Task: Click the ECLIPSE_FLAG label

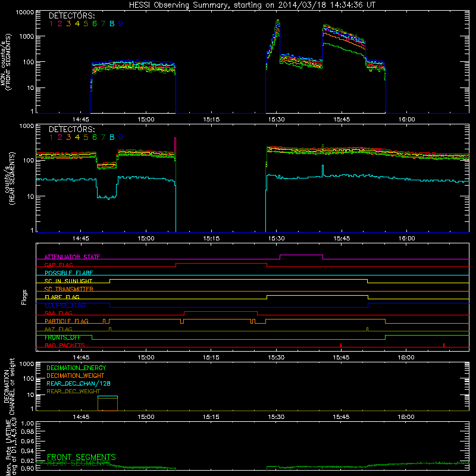Action: pos(65,305)
